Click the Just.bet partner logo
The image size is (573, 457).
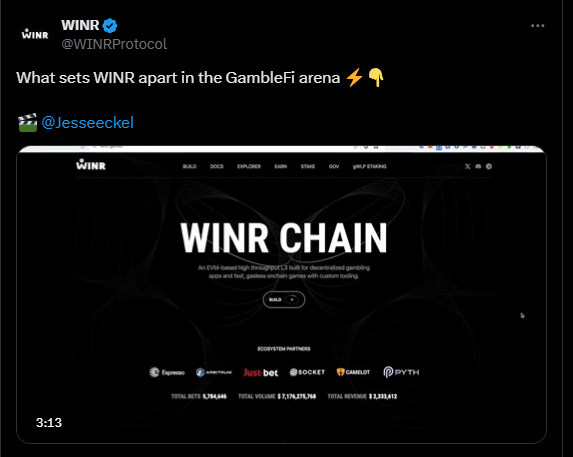[261, 373]
